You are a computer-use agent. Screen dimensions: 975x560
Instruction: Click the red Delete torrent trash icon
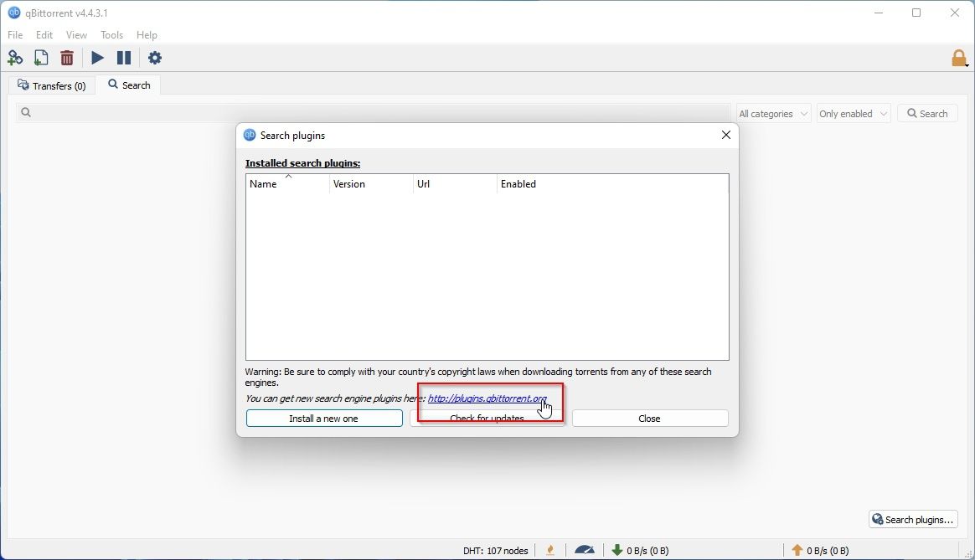[x=67, y=58]
